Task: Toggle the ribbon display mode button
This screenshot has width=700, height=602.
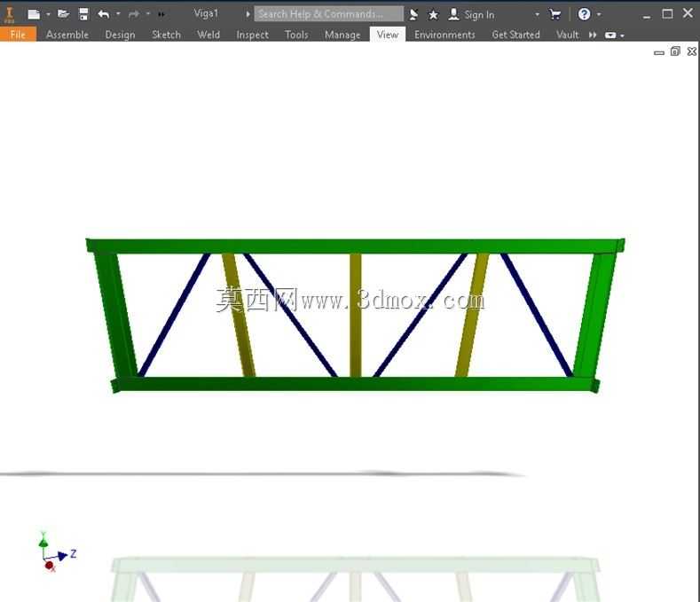Action: tap(610, 35)
